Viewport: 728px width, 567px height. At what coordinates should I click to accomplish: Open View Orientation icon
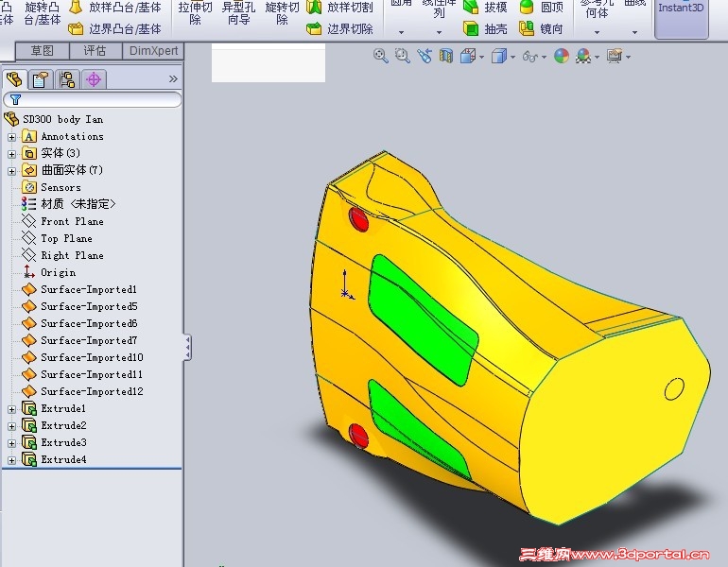click(468, 56)
